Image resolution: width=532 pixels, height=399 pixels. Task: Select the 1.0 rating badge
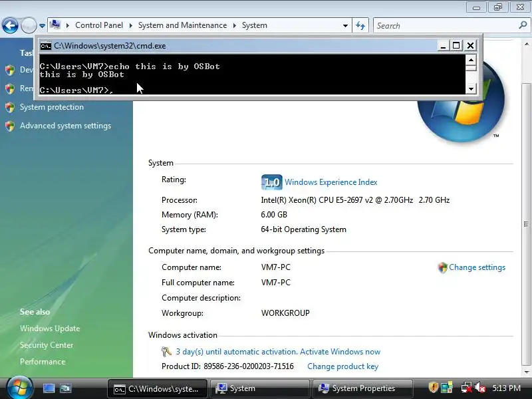(272, 182)
